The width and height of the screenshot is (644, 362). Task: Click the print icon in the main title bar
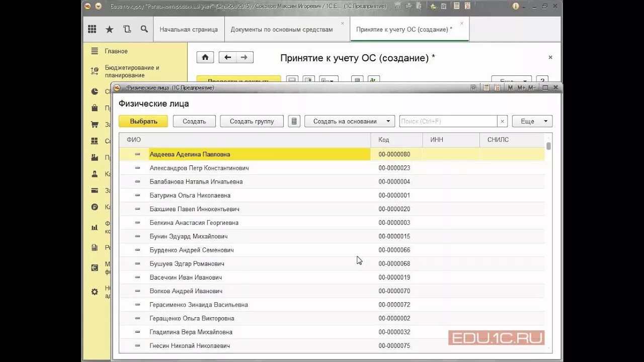409,6
